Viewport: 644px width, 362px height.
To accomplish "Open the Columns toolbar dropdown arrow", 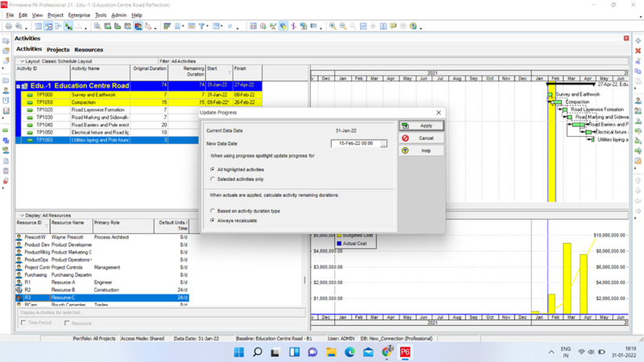I will click(183, 27).
